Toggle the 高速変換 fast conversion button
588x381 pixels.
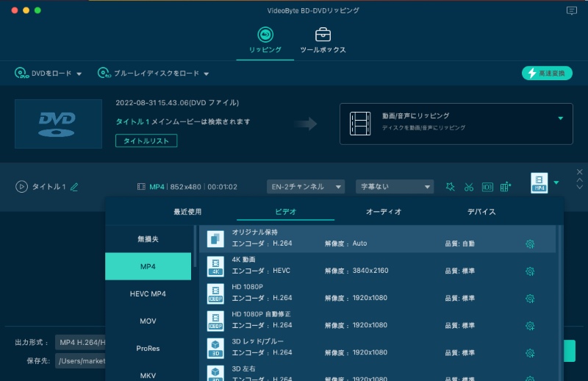click(547, 74)
